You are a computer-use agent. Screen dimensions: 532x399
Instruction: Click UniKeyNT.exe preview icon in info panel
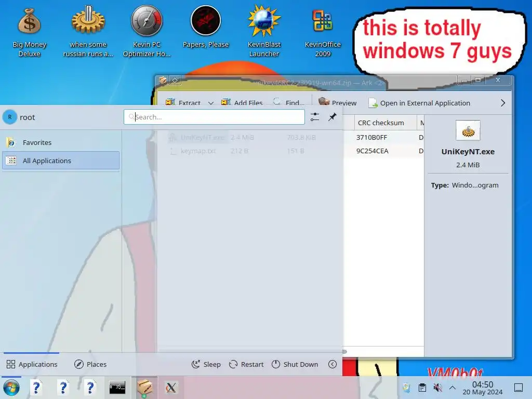coord(468,130)
